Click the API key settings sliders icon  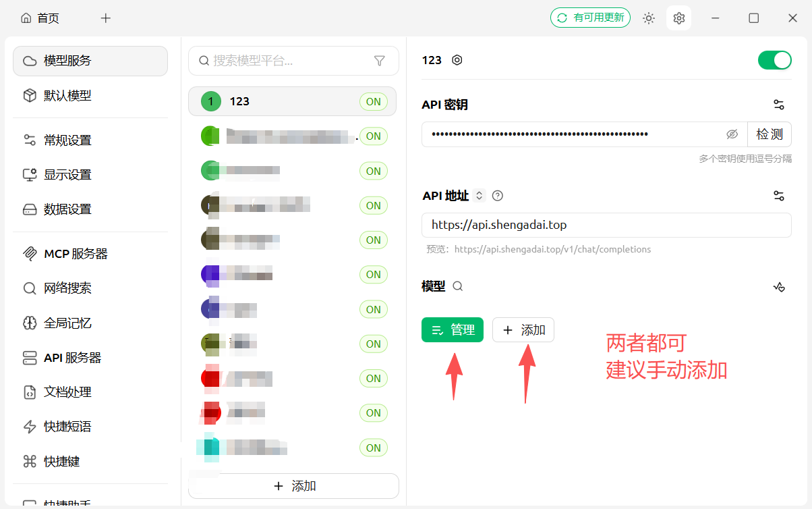tap(779, 105)
